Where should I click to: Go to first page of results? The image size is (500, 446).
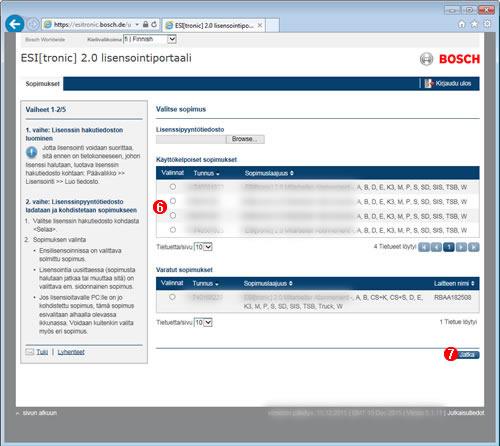click(424, 247)
